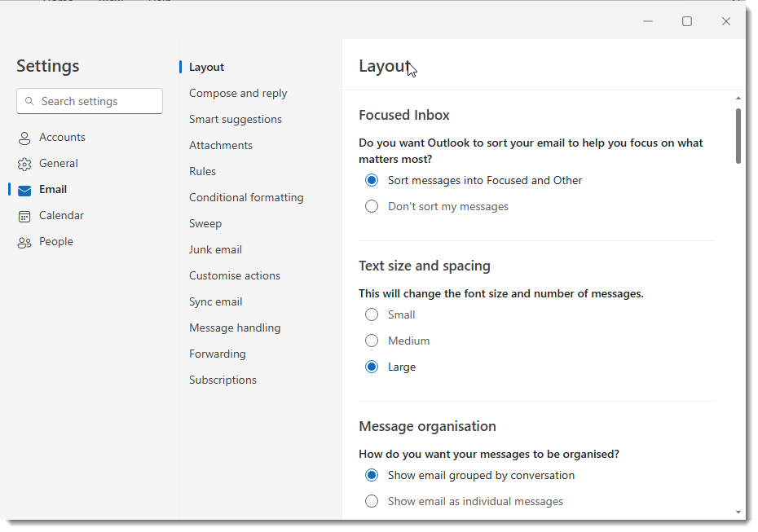Open General settings via the gear icon
Screen dimensions: 758x532
24,163
